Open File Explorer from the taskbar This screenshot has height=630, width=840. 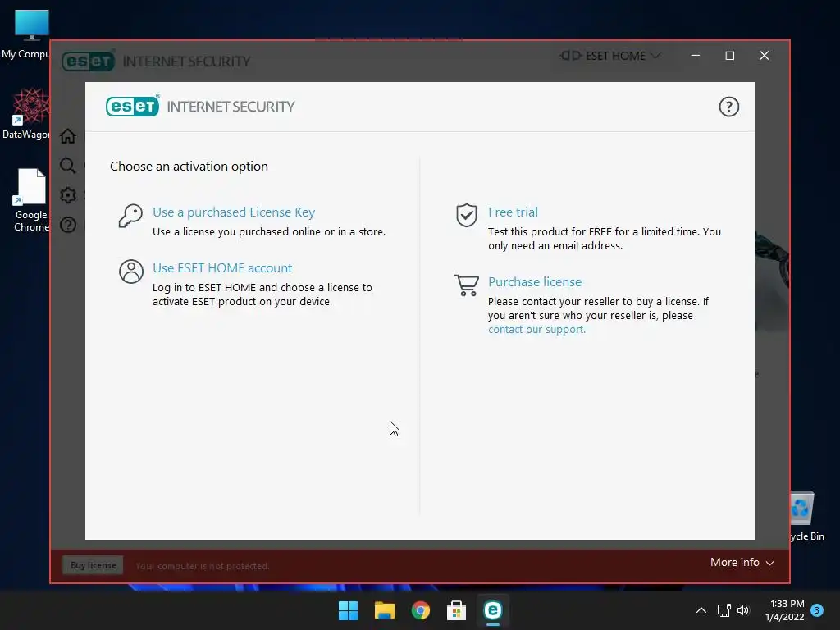[x=384, y=610]
